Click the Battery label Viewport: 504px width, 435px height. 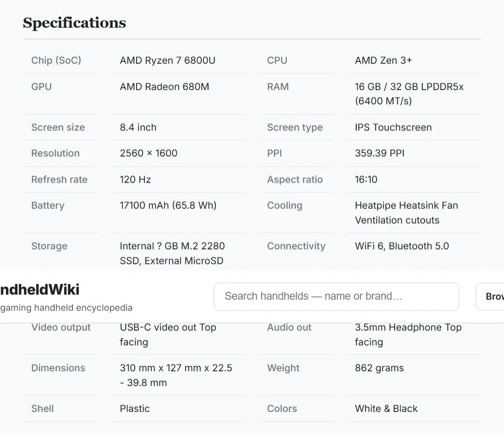coord(48,206)
